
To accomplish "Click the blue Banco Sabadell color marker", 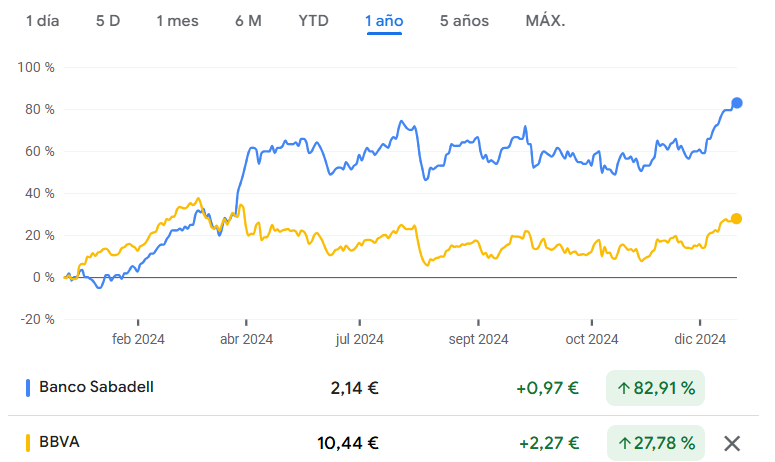I will (x=27, y=387).
